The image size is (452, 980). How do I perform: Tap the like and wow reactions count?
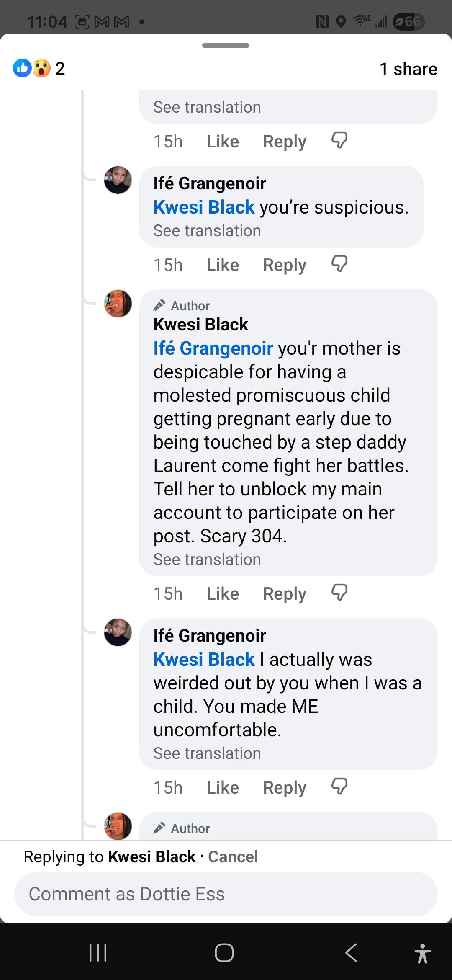(x=39, y=68)
